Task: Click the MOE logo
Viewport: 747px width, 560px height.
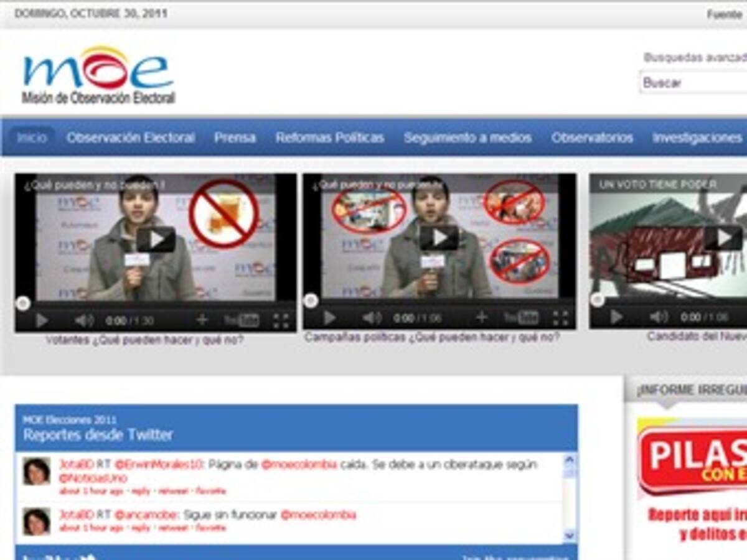Action: coord(98,72)
